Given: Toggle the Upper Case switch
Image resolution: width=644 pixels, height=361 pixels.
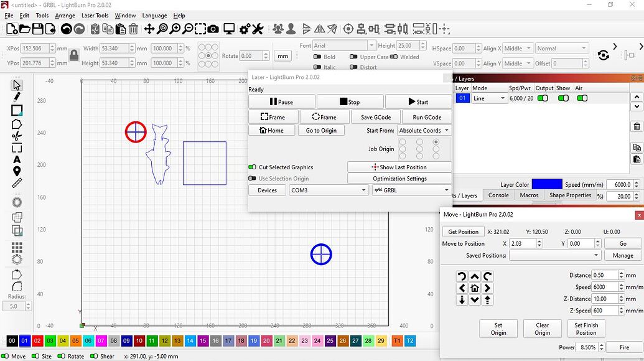Looking at the screenshot, I should pos(353,57).
